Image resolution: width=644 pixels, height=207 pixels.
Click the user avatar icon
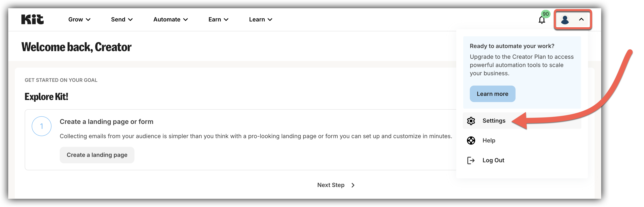pyautogui.click(x=565, y=20)
